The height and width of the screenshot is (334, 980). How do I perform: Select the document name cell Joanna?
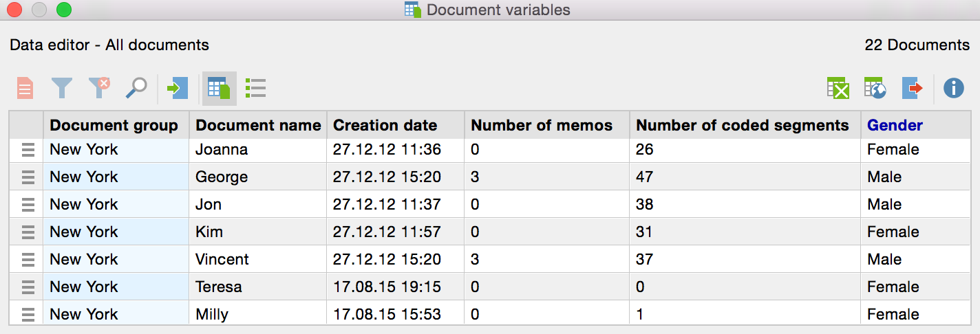pyautogui.click(x=258, y=149)
